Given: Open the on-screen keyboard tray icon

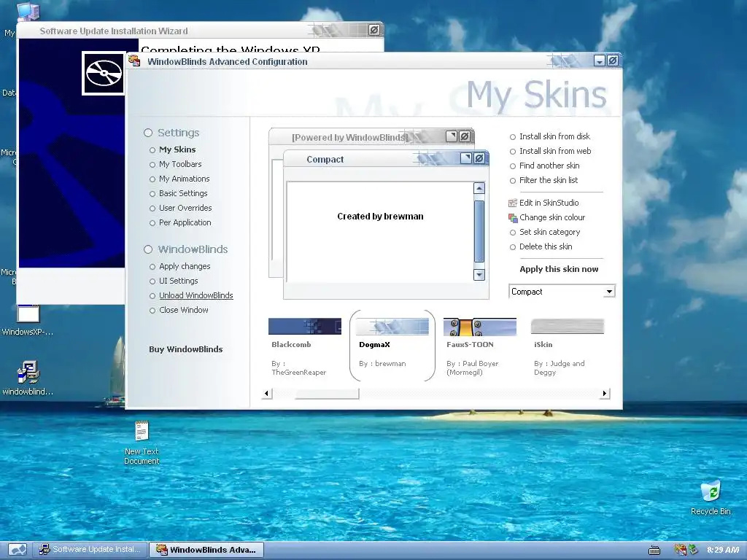Looking at the screenshot, I should [654, 550].
